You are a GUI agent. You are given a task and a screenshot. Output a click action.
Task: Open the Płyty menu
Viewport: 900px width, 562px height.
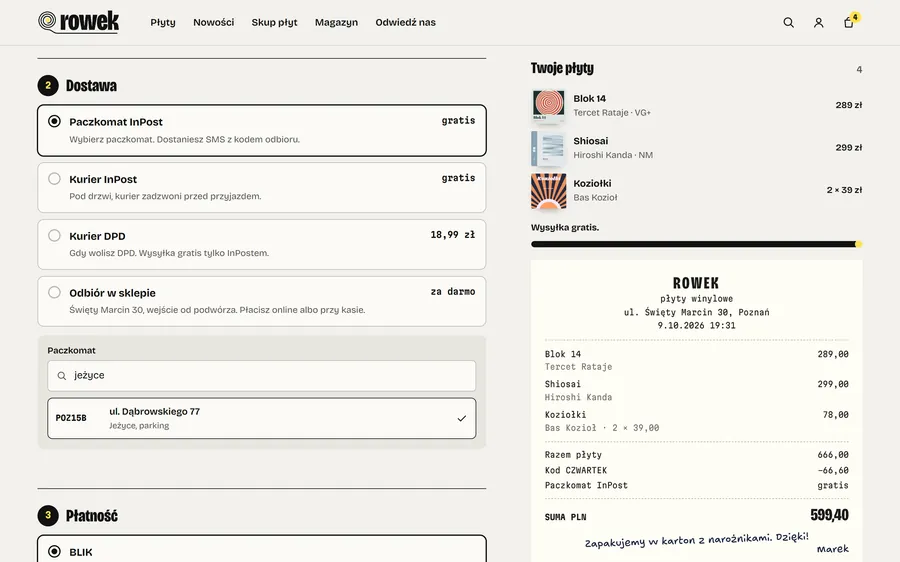coord(163,22)
